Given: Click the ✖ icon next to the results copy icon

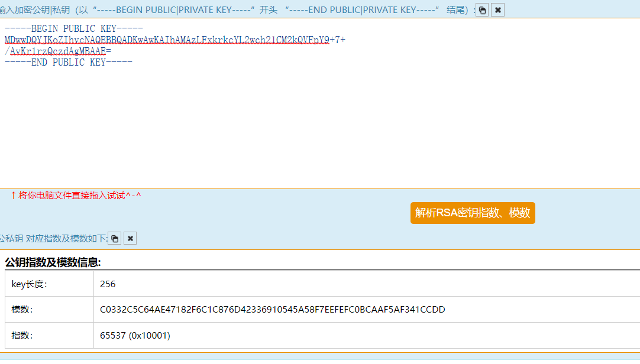Looking at the screenshot, I should click(x=130, y=238).
